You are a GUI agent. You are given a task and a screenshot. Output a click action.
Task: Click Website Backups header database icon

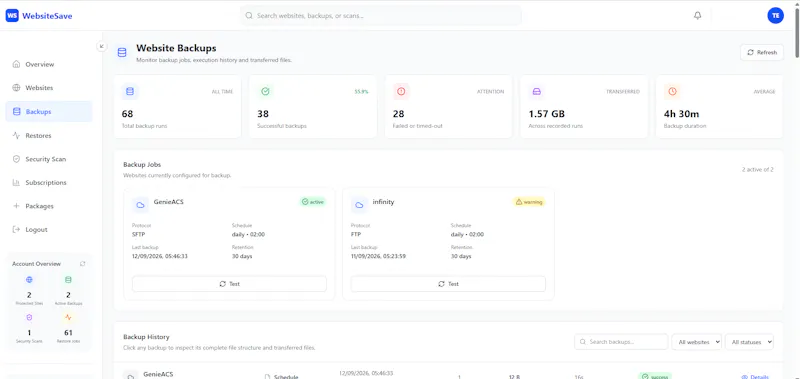click(x=122, y=53)
